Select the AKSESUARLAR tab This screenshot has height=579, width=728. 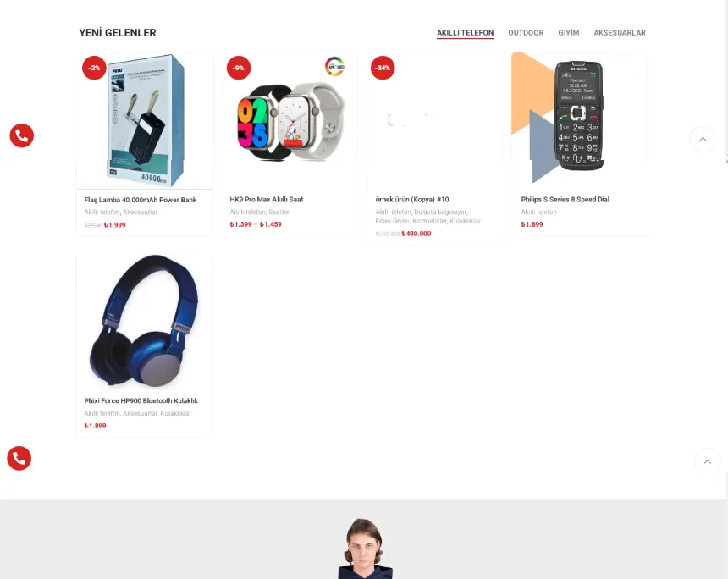tap(620, 33)
